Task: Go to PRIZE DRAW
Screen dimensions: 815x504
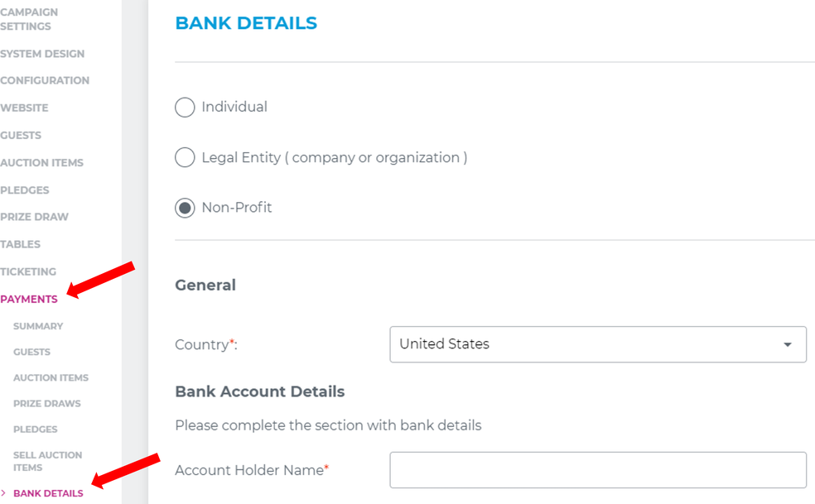Action: [x=34, y=216]
